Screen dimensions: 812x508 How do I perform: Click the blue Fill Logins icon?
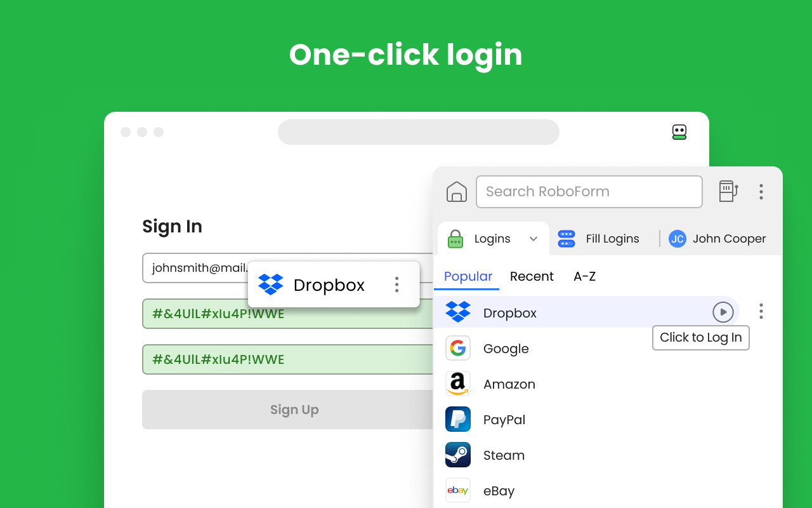click(x=566, y=239)
